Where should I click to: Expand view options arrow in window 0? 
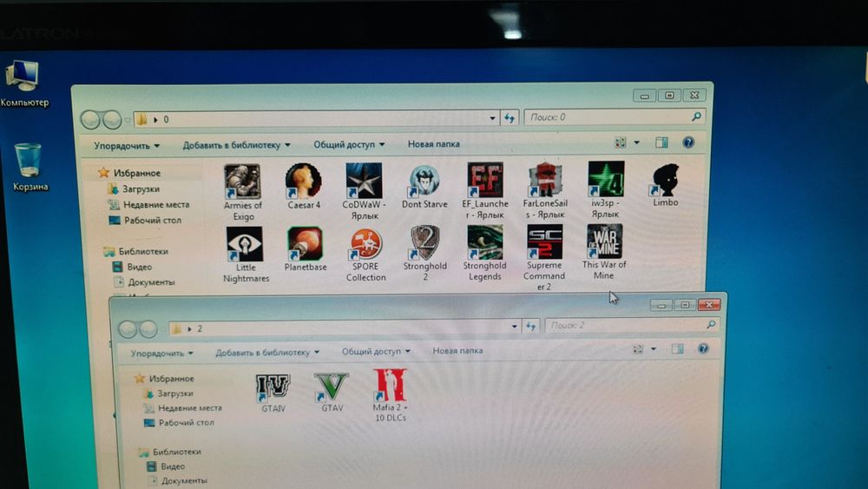[x=636, y=143]
